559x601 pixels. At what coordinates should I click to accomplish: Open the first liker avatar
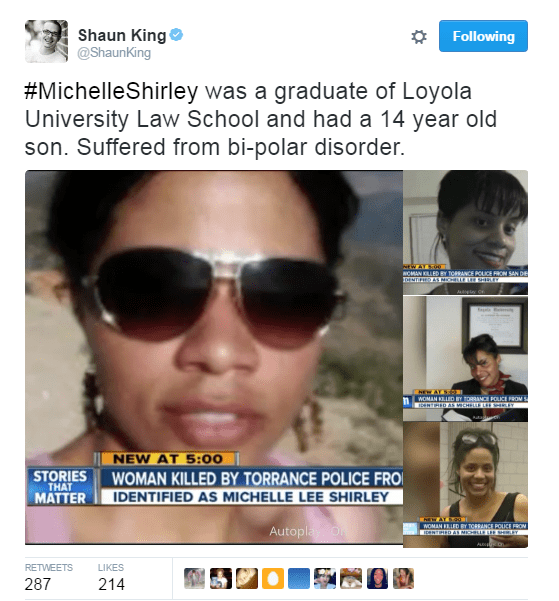tap(194, 578)
